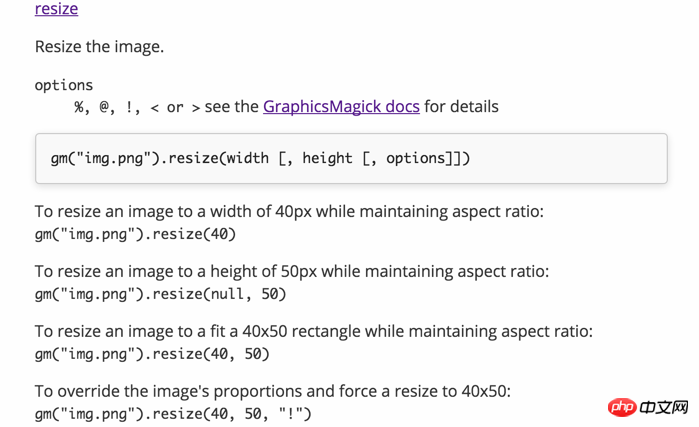Click the "Resize the image." description
This screenshot has width=699, height=427.
[x=99, y=47]
